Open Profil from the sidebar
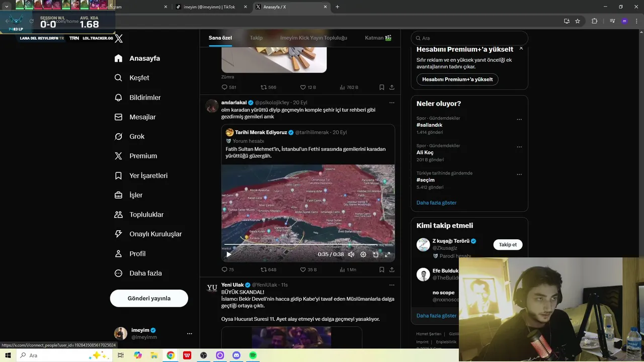This screenshot has height=362, width=644. point(130,254)
